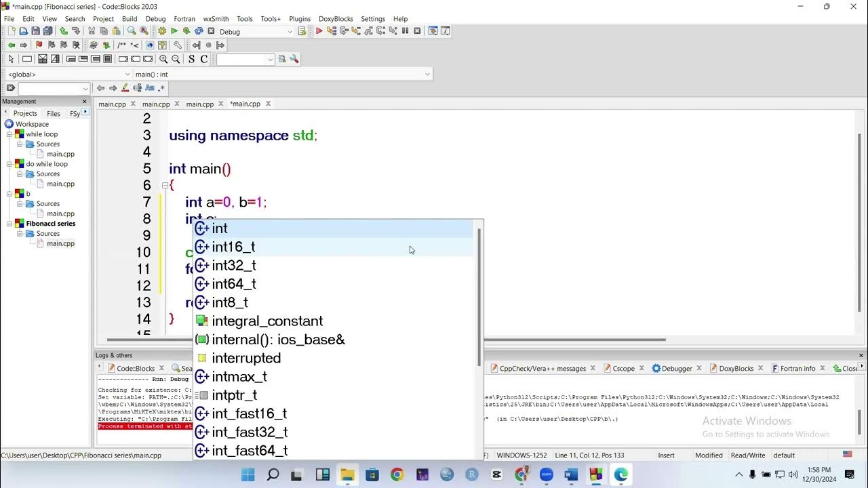Switch to CppCheck/Vera++ messages log tab
Viewport: 868px width, 488px height.
pos(542,369)
